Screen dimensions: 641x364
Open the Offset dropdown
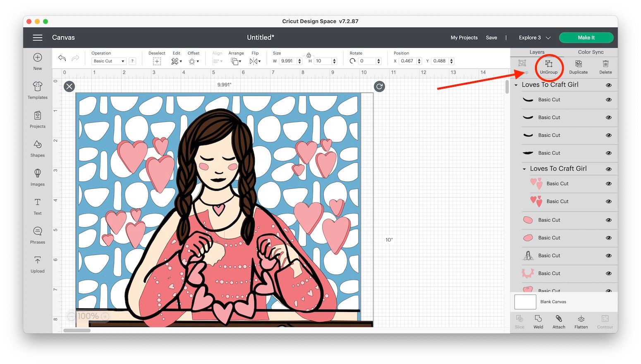(194, 61)
